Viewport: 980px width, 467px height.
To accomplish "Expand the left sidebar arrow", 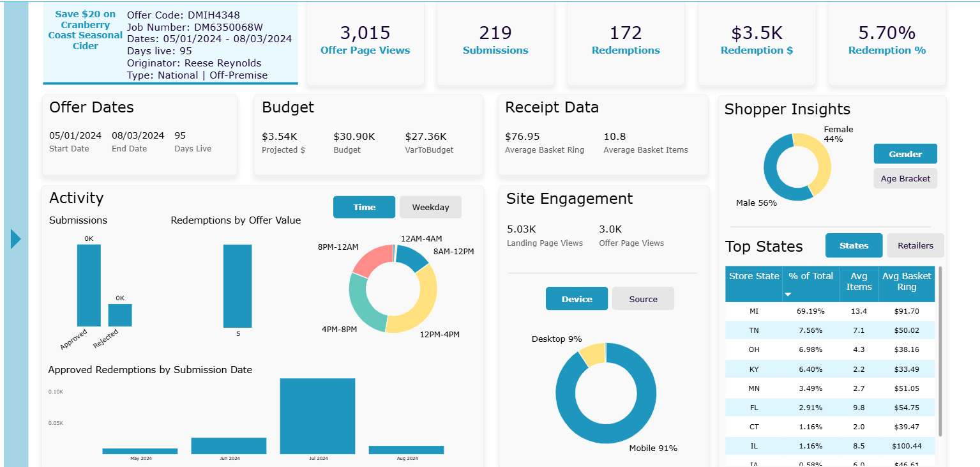I will [16, 239].
